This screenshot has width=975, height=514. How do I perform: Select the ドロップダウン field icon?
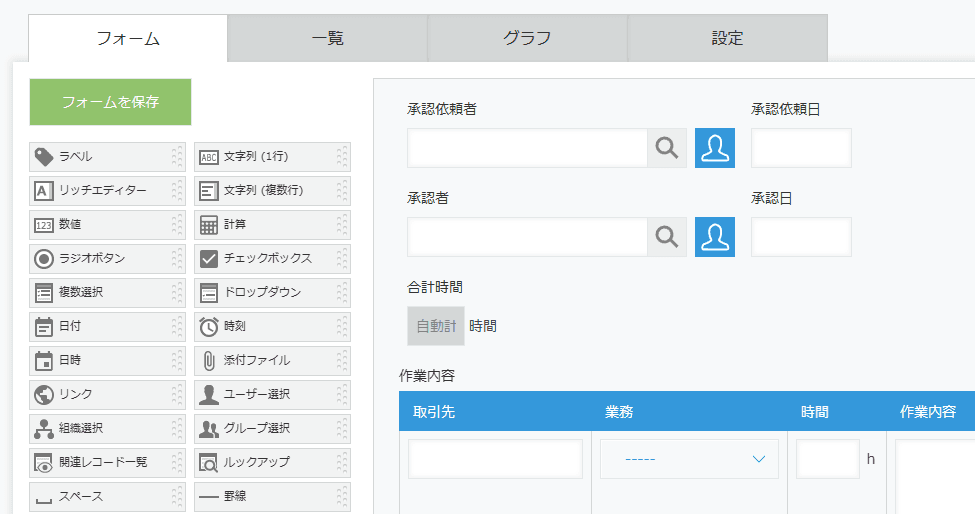point(209,293)
